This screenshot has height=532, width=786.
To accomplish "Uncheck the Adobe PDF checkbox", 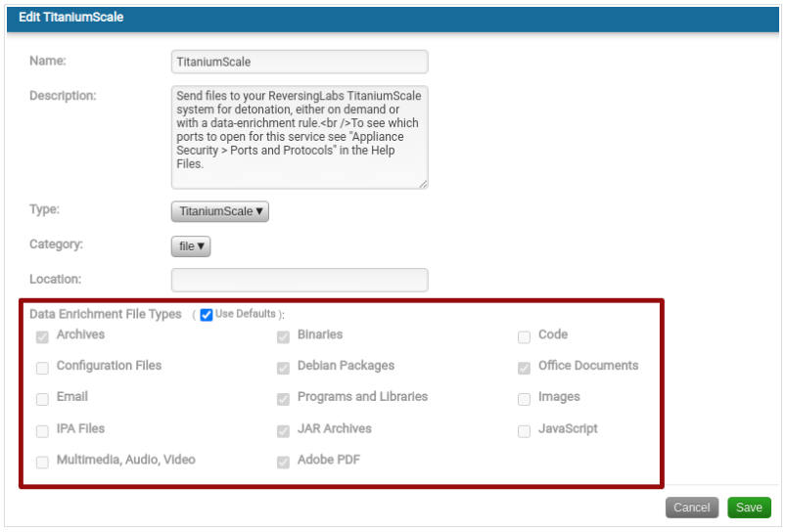I will pos(283,462).
